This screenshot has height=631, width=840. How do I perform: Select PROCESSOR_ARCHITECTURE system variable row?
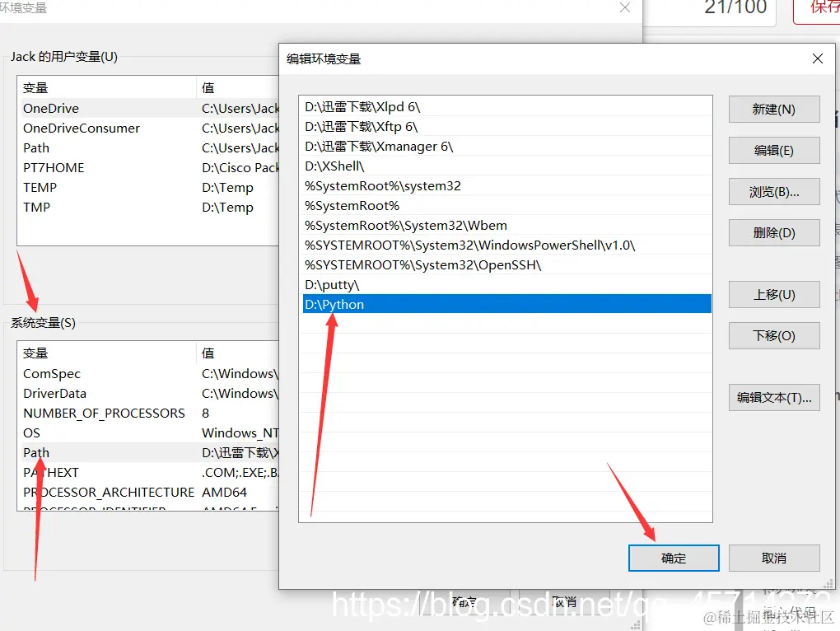(x=150, y=493)
